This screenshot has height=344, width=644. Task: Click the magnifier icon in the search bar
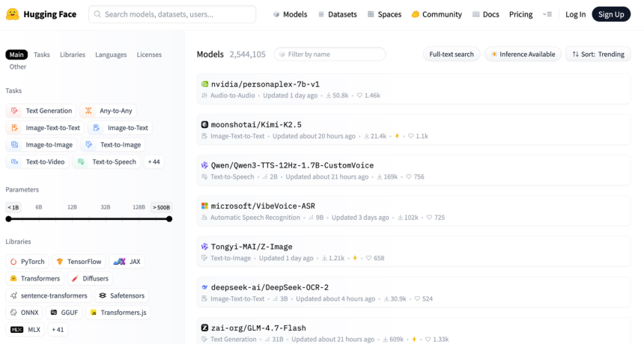coord(97,14)
